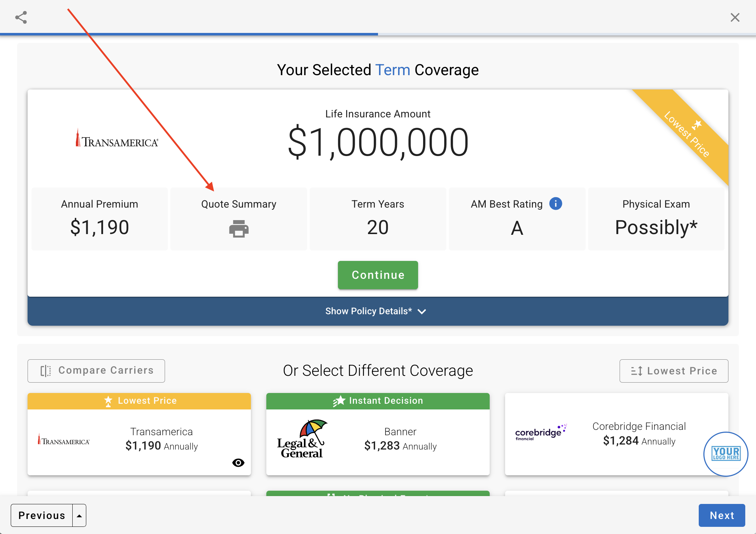Click the Legal & General logo

[302, 439]
